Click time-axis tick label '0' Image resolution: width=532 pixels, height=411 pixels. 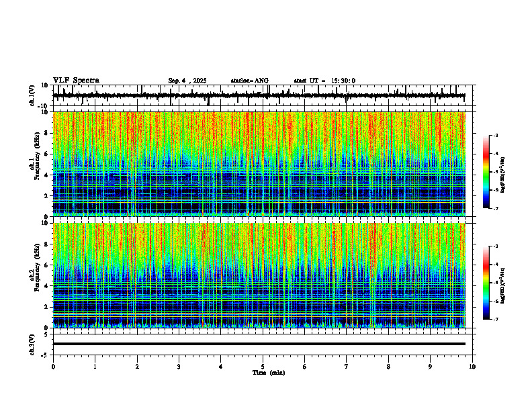coord(53,367)
